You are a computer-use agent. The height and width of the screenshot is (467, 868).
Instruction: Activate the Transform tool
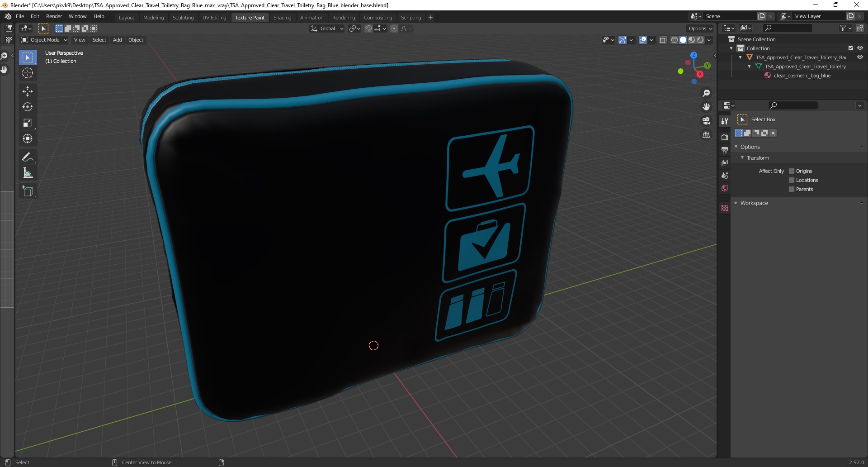pos(28,138)
